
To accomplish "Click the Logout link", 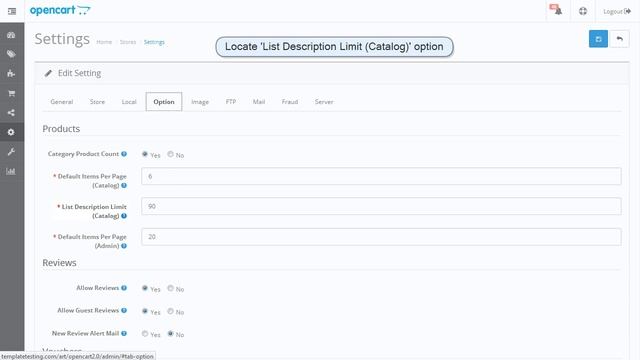I will [x=617, y=11].
